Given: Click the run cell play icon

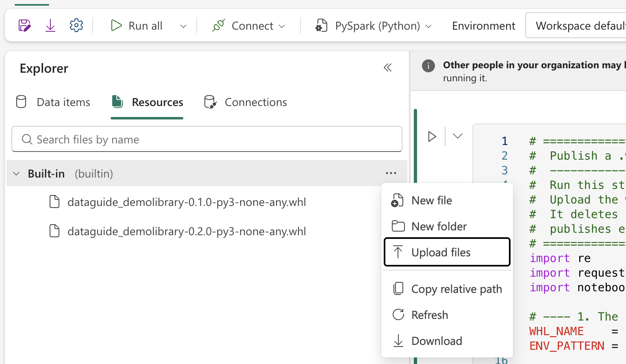Looking at the screenshot, I should pos(432,136).
